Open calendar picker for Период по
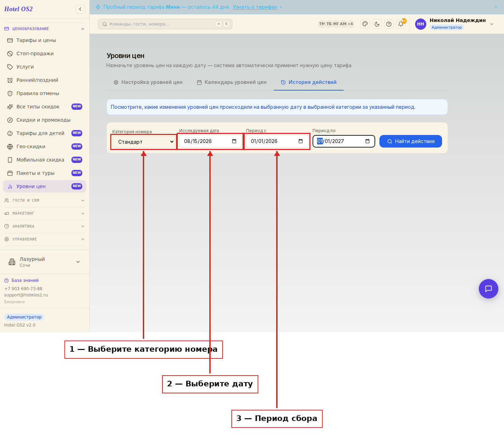 [x=367, y=141]
